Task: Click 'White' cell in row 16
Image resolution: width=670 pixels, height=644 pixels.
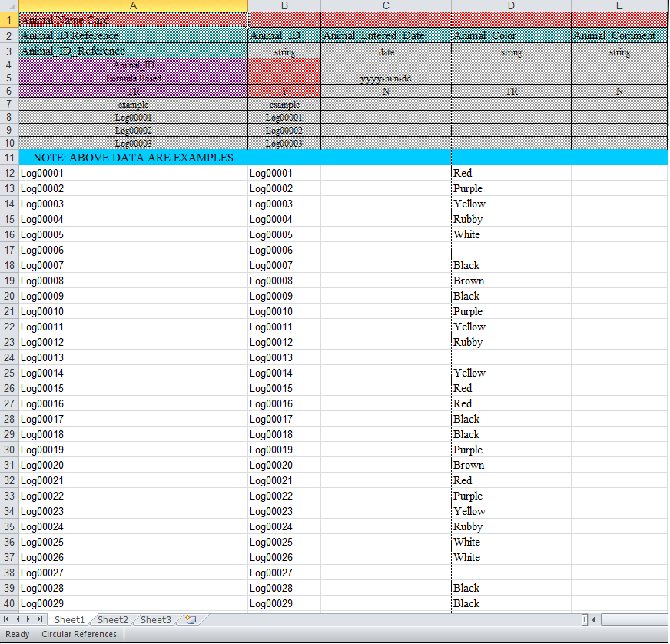Action: coord(511,234)
